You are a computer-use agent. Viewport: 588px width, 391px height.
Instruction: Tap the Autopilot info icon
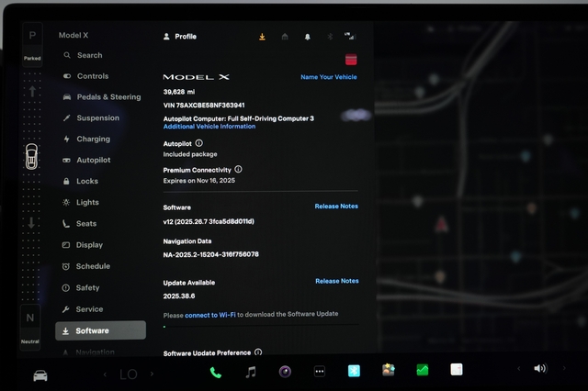[x=199, y=143]
